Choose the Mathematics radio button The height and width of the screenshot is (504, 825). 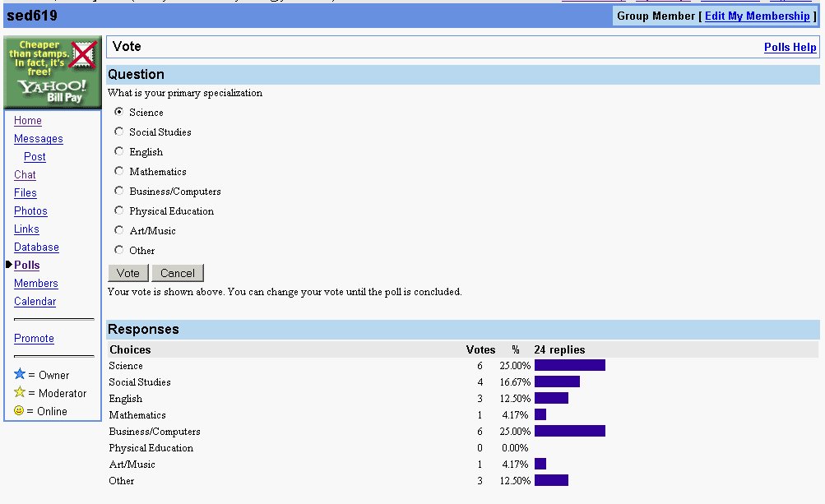click(119, 171)
